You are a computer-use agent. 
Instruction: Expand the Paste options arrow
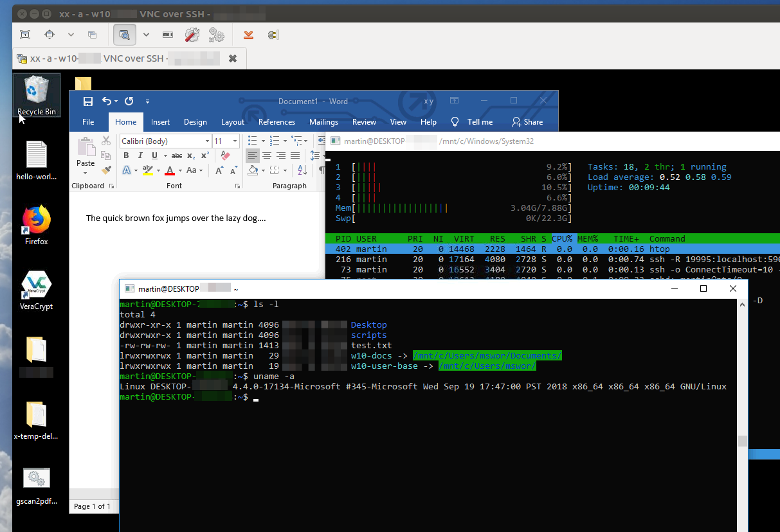click(x=86, y=173)
